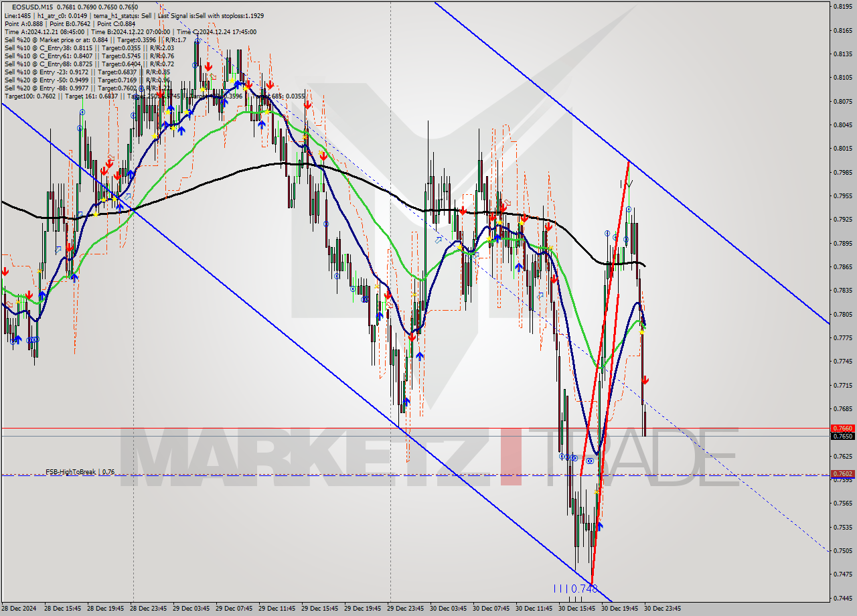857x616 pixels.
Task: Click the 0.8045 price axis label
Action: [843, 125]
